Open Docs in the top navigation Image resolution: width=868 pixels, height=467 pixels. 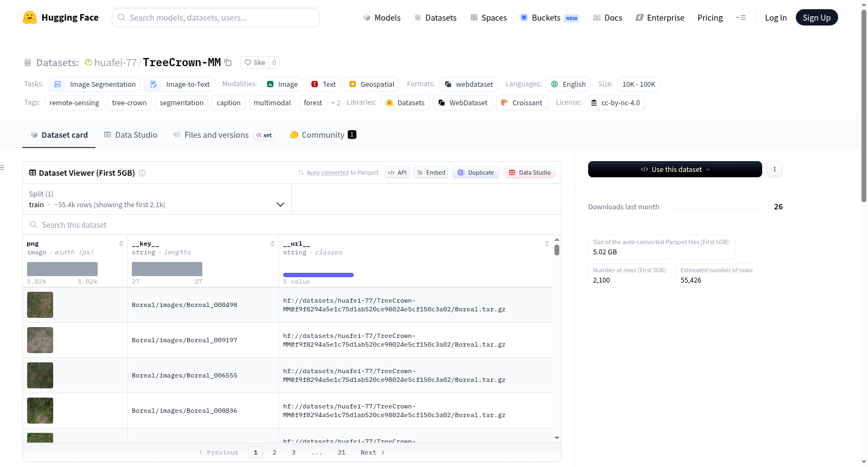coord(608,17)
